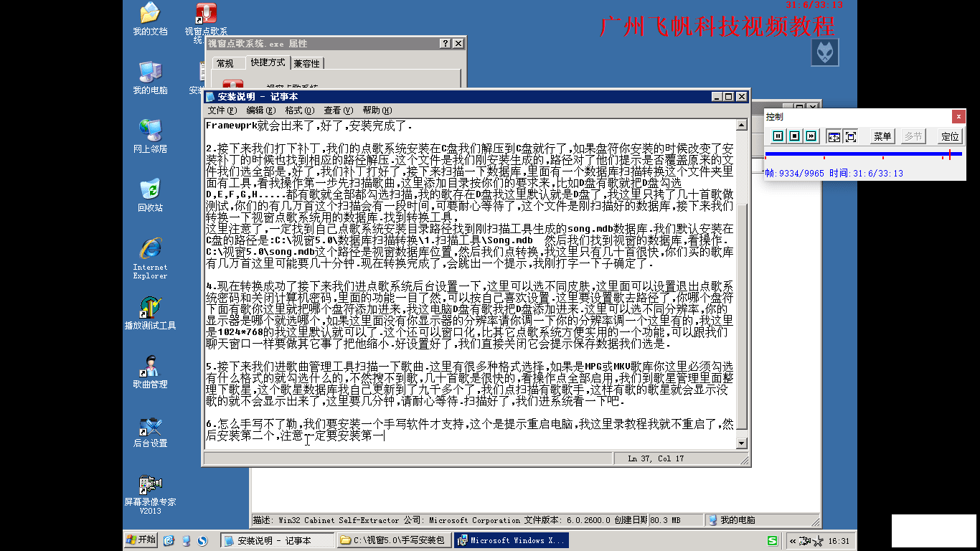The image size is (980, 551).
Task: Open the 菜单 button in 控制 panel
Action: coord(882,136)
